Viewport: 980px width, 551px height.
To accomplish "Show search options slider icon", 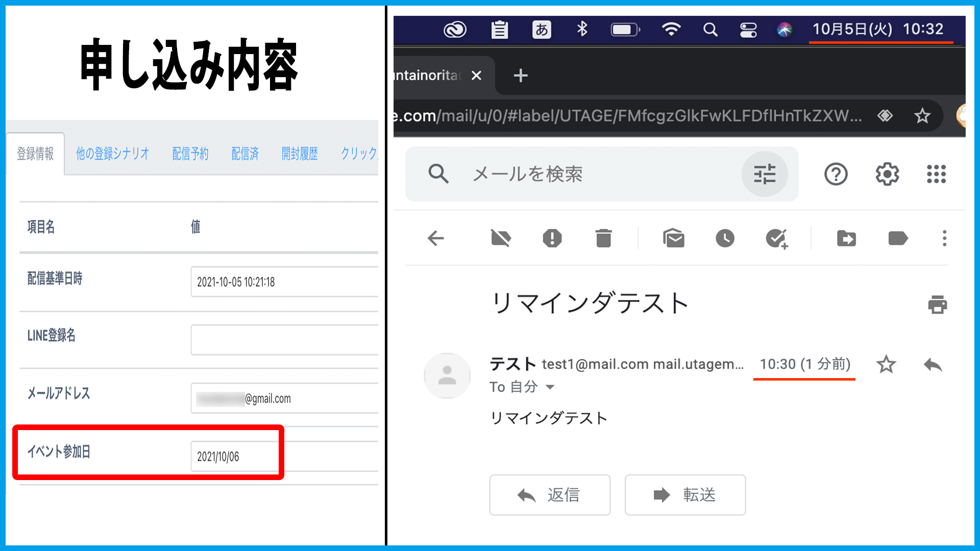I will (x=764, y=174).
